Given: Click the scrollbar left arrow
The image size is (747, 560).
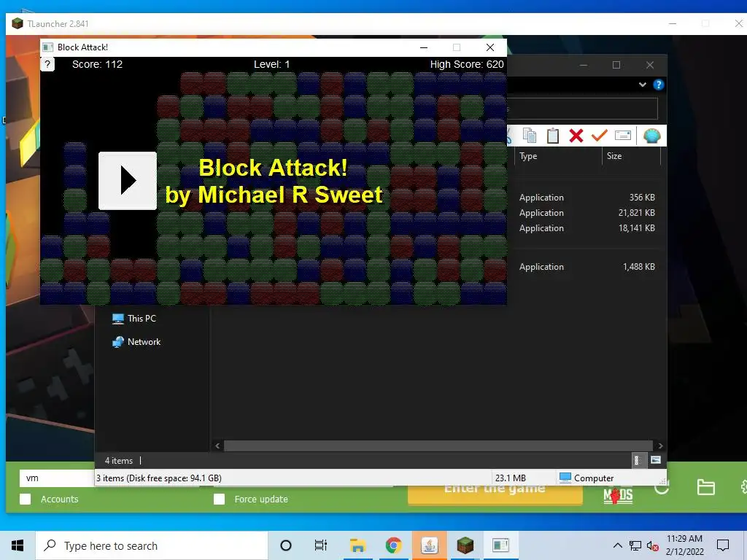Looking at the screenshot, I should [x=217, y=446].
